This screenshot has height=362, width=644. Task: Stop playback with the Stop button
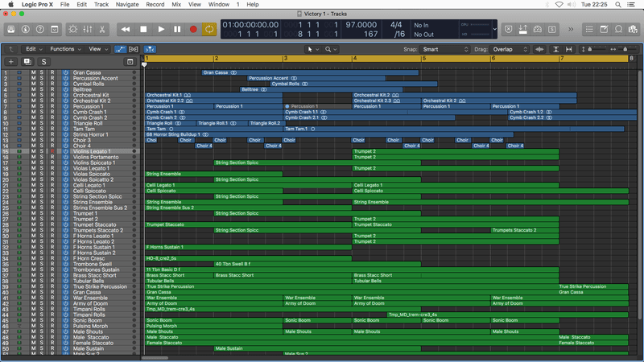click(143, 29)
